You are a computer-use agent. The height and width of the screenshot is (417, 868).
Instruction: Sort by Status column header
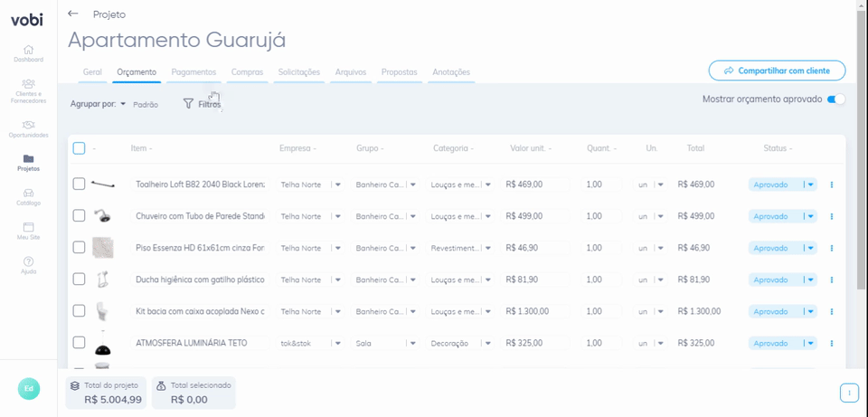(778, 148)
